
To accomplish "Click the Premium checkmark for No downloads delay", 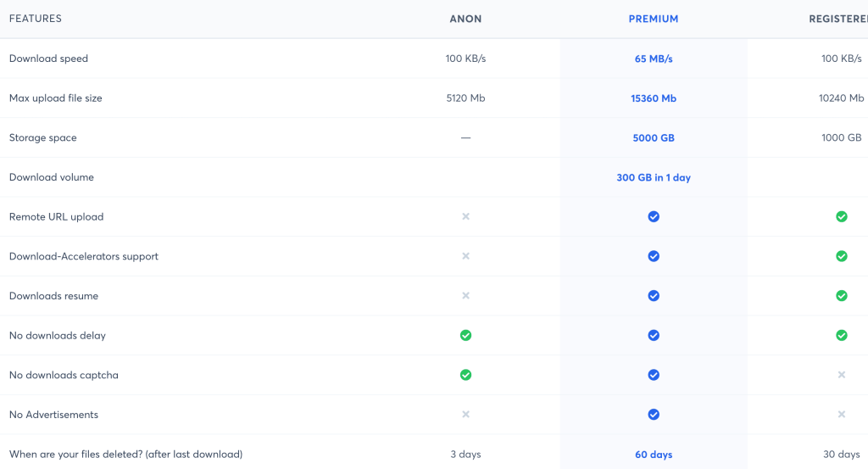I will (654, 335).
